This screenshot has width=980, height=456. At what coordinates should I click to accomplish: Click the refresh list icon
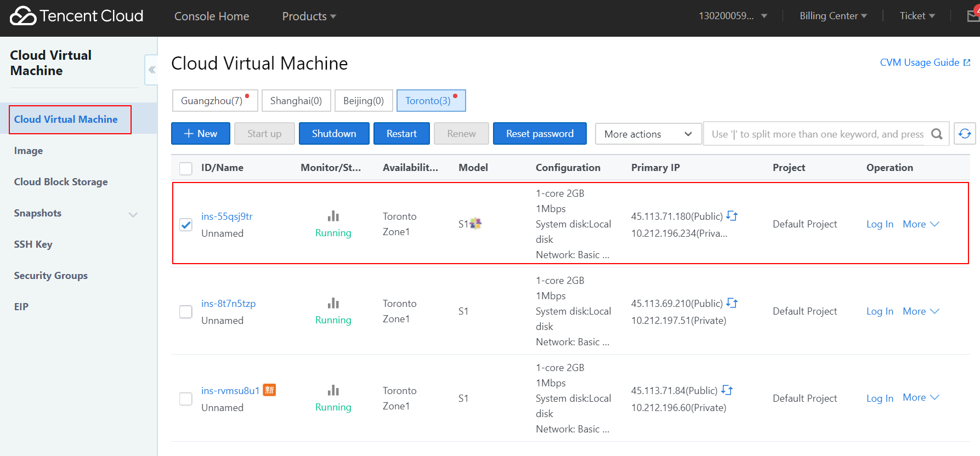click(965, 134)
